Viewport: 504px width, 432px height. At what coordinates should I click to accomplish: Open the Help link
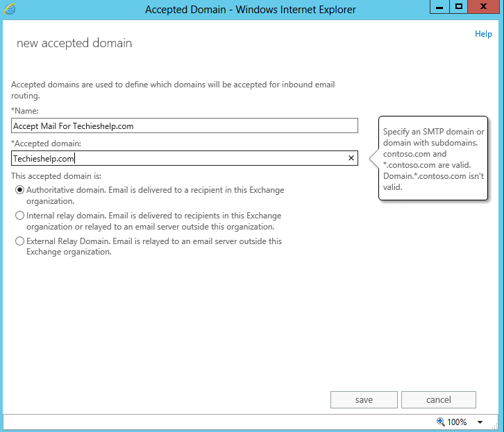(x=483, y=34)
